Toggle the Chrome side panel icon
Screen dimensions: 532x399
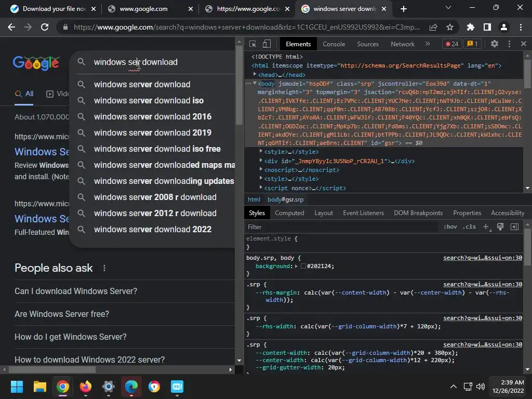pyautogui.click(x=487, y=27)
